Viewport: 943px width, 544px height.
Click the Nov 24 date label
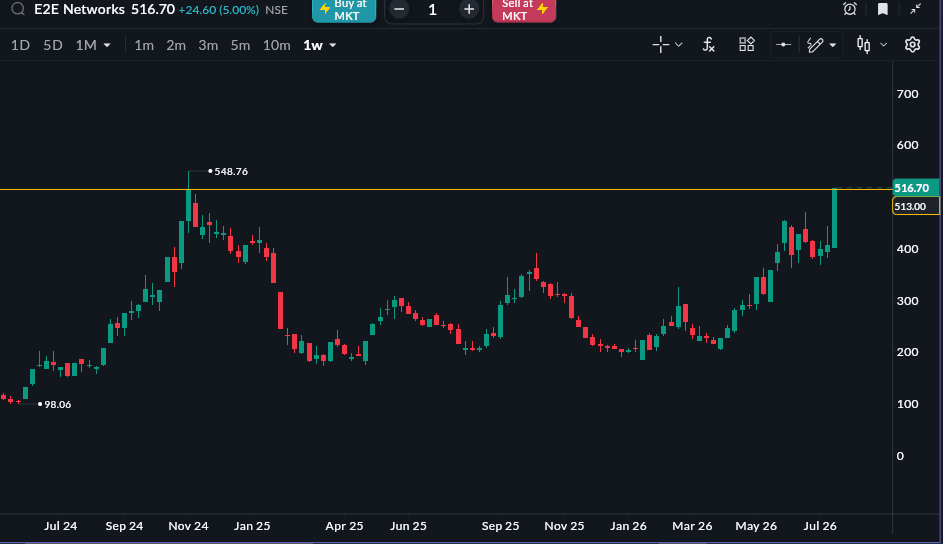[x=188, y=526]
